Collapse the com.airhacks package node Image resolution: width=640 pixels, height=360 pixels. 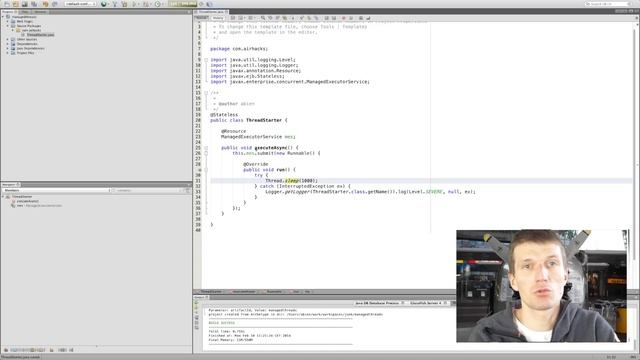point(13,30)
